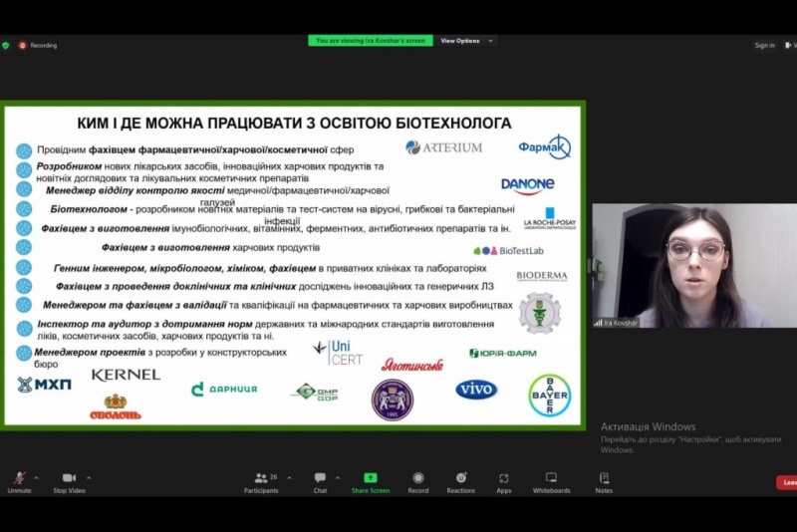This screenshot has width=797, height=532.
Task: Click the Оболонь logo
Action: pyautogui.click(x=116, y=406)
